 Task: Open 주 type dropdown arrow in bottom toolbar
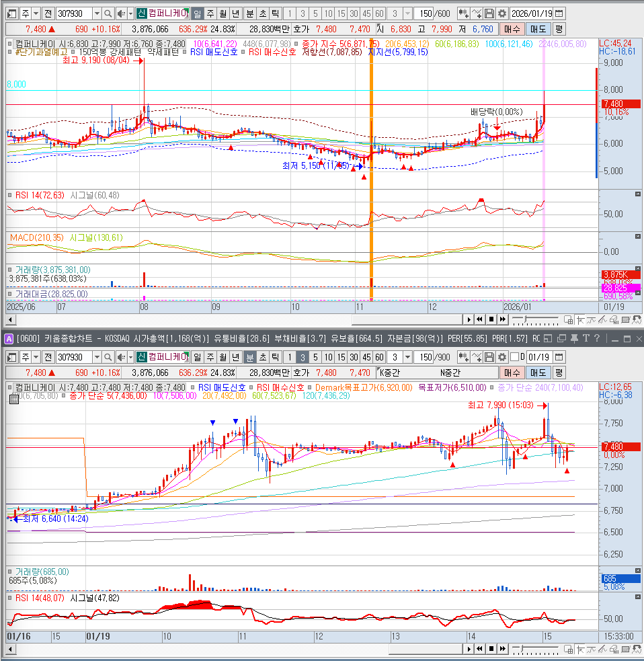tap(36, 357)
